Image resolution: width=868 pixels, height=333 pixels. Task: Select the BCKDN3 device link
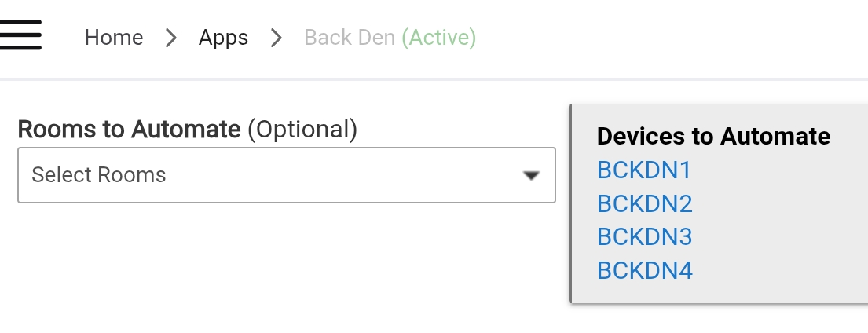(645, 237)
